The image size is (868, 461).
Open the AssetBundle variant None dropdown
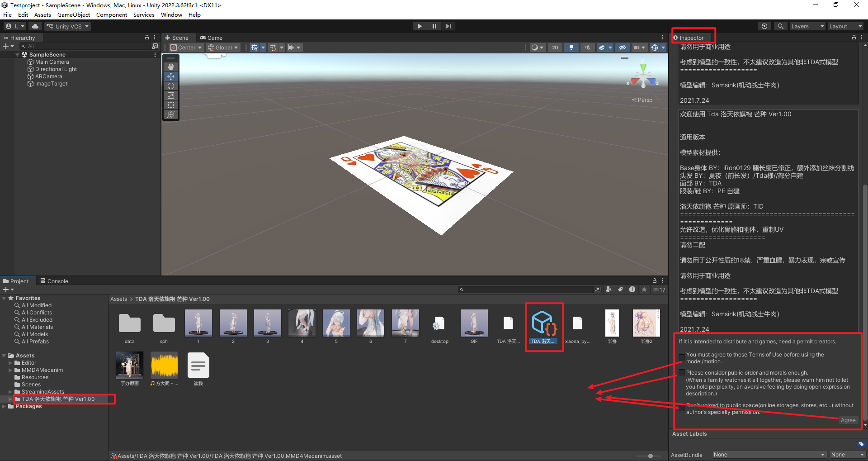pyautogui.click(x=848, y=455)
